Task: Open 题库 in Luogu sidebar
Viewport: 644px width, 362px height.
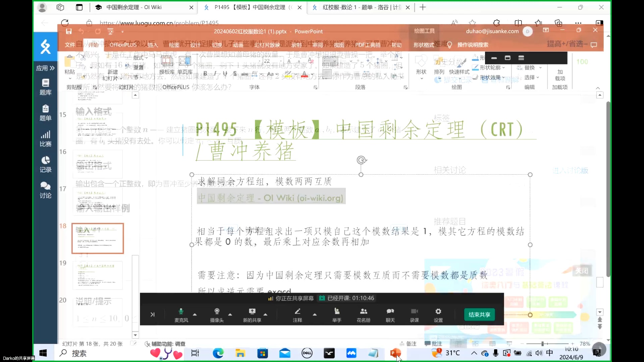Action: point(46,87)
